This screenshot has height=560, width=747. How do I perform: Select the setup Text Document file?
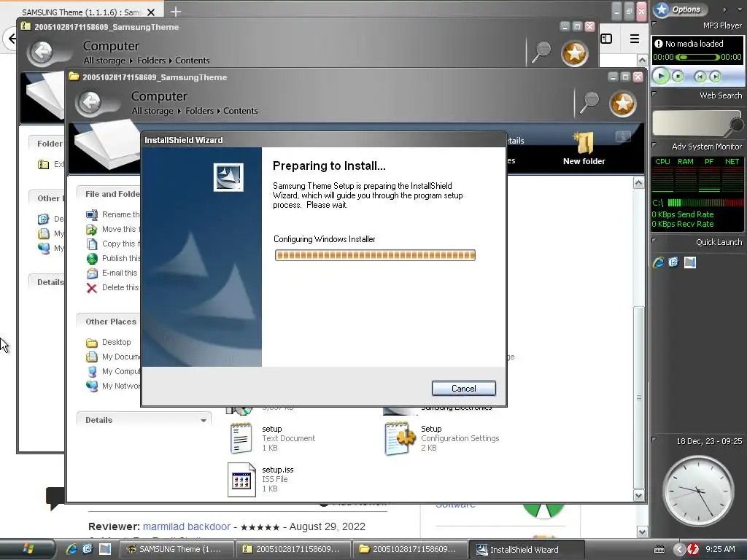click(273, 438)
